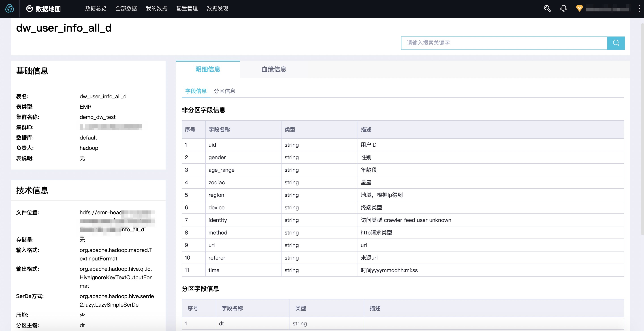Click the blurred account name in header
644x331 pixels.
(x=608, y=9)
